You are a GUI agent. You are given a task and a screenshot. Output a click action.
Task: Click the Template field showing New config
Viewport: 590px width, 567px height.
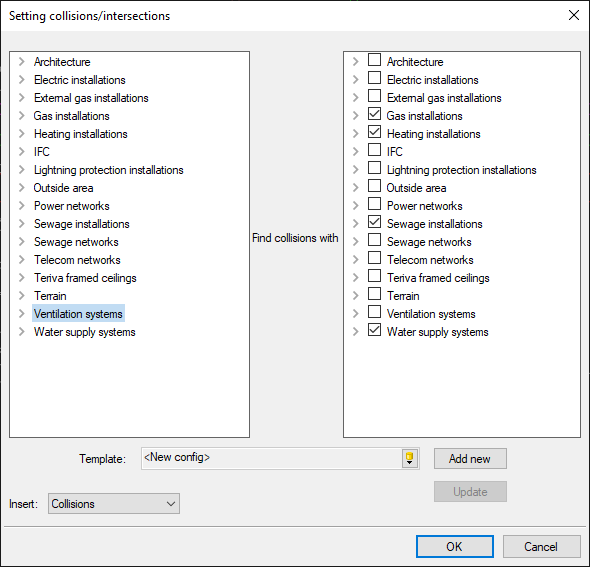[x=272, y=458]
